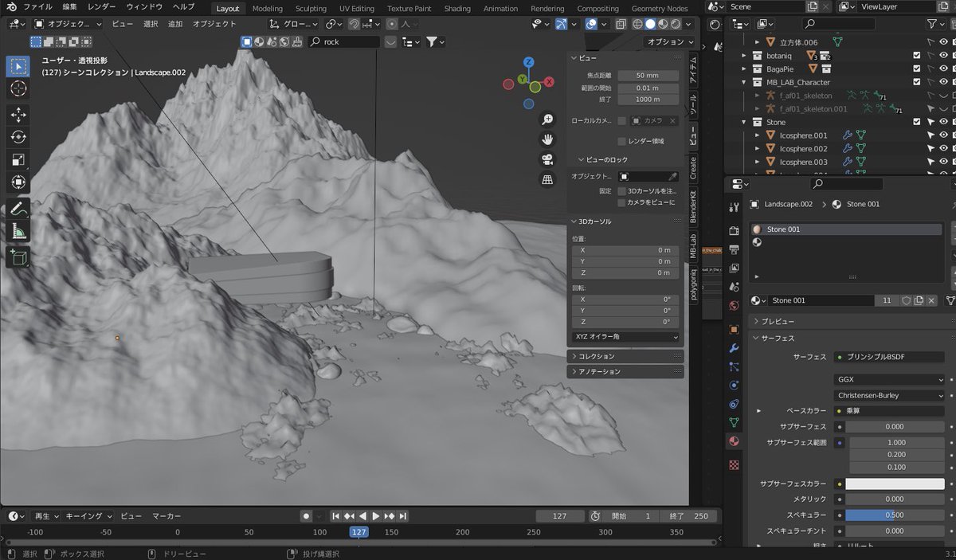Uncheck the Stone collection checkbox
Screen dimensions: 956x560
917,122
